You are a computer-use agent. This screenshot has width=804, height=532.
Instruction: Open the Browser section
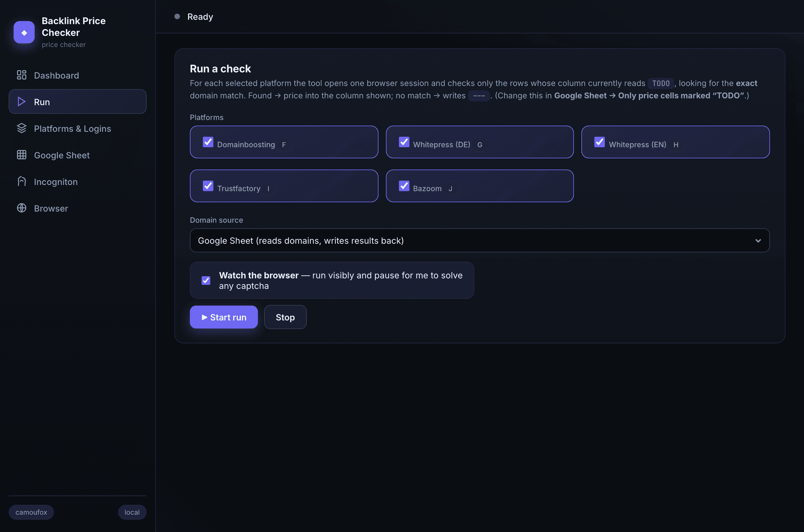click(77, 208)
